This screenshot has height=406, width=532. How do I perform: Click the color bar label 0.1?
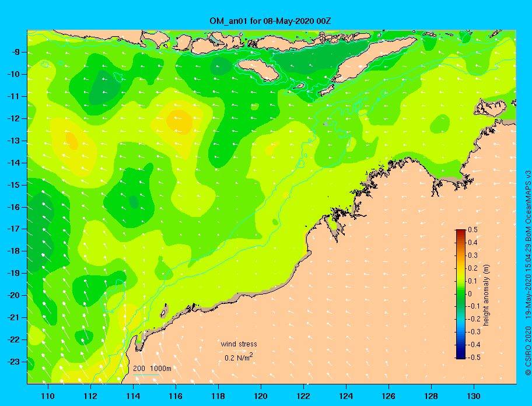coord(473,281)
